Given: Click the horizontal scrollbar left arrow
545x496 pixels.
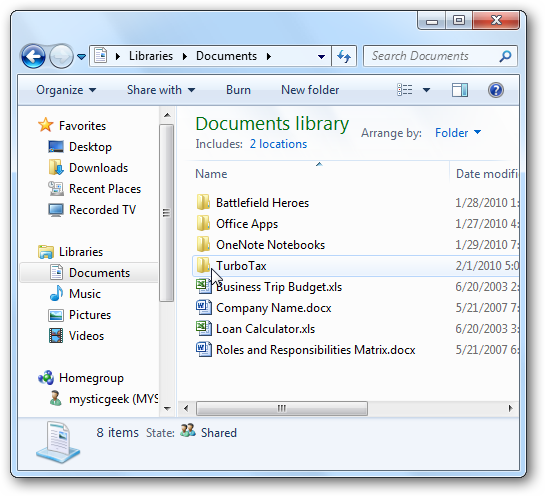Looking at the screenshot, I should point(186,408).
